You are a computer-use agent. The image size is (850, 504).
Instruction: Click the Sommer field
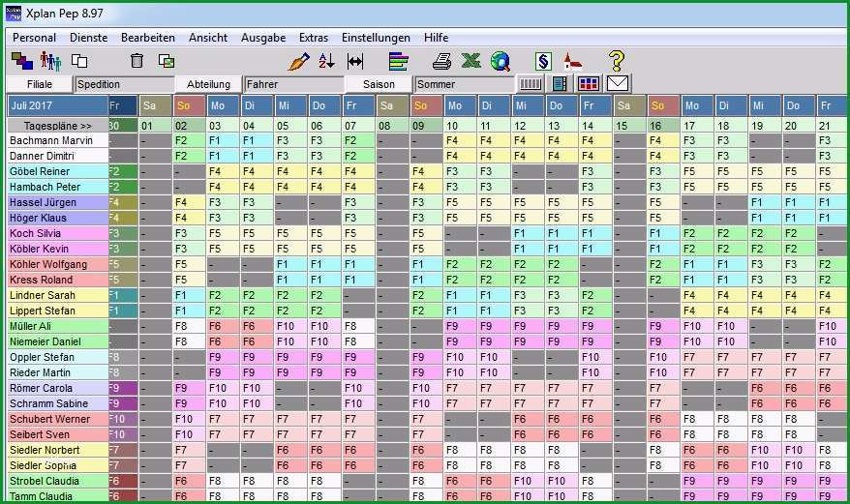(465, 84)
